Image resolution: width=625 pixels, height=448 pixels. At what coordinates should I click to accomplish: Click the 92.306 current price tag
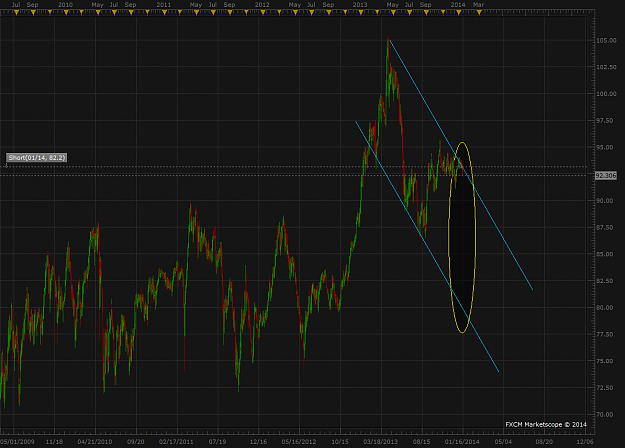click(605, 175)
